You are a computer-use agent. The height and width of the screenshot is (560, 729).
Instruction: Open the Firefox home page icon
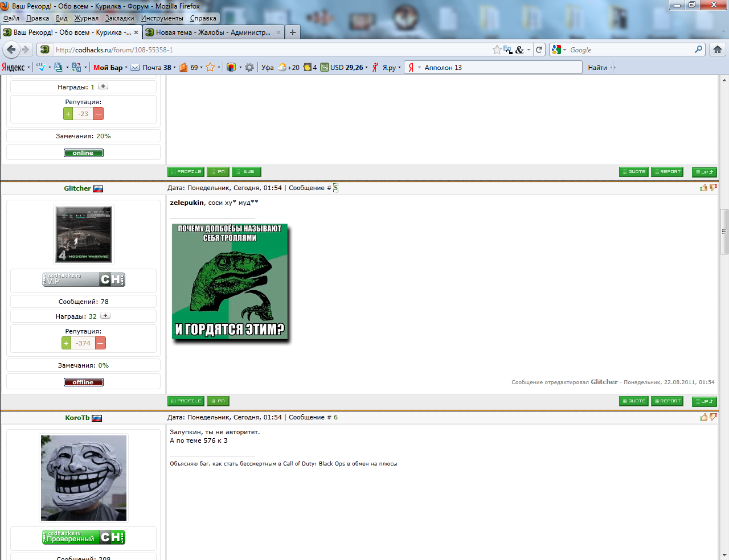tap(718, 50)
